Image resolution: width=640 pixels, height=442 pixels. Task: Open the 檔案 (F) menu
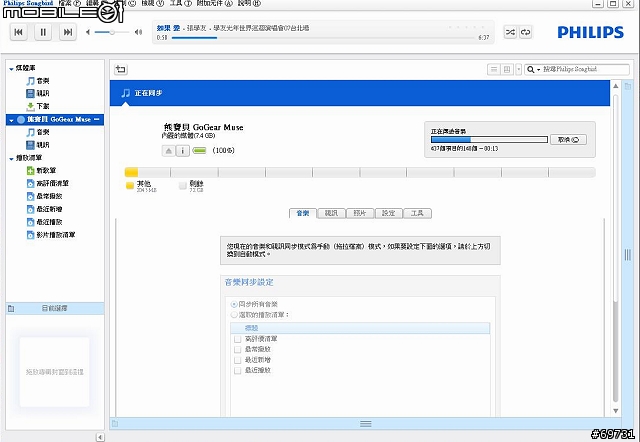click(69, 3)
